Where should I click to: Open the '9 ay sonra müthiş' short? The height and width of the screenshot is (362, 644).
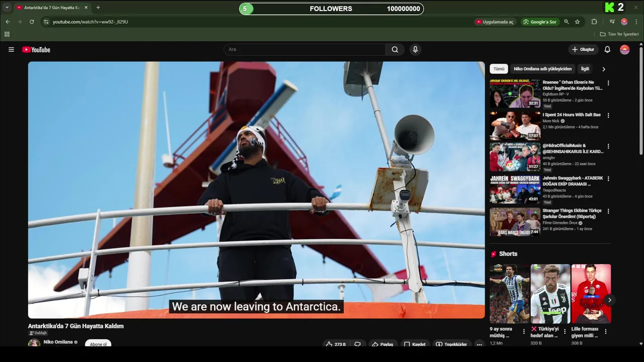click(509, 294)
